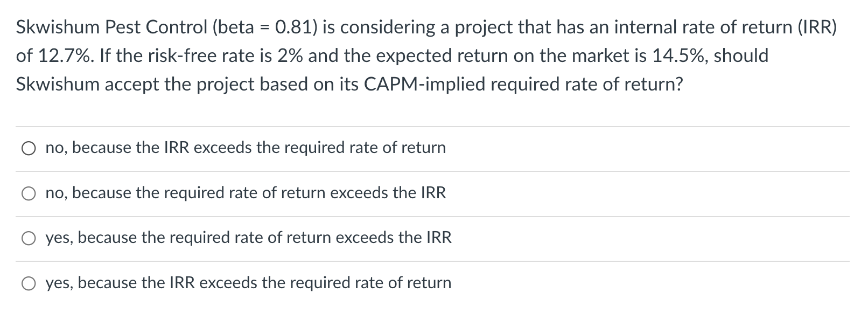The height and width of the screenshot is (320, 868).
Task: Select radio for 'no, because the IRR exceeds'
Action: pyautogui.click(x=28, y=149)
